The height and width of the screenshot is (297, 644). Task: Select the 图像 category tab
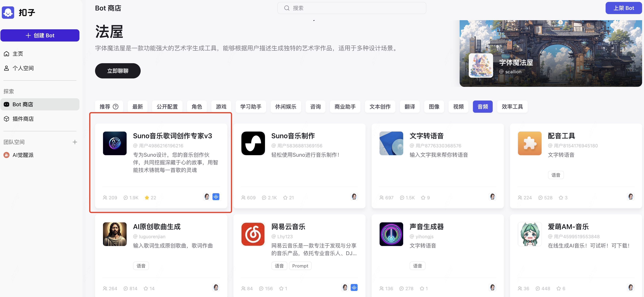click(434, 107)
